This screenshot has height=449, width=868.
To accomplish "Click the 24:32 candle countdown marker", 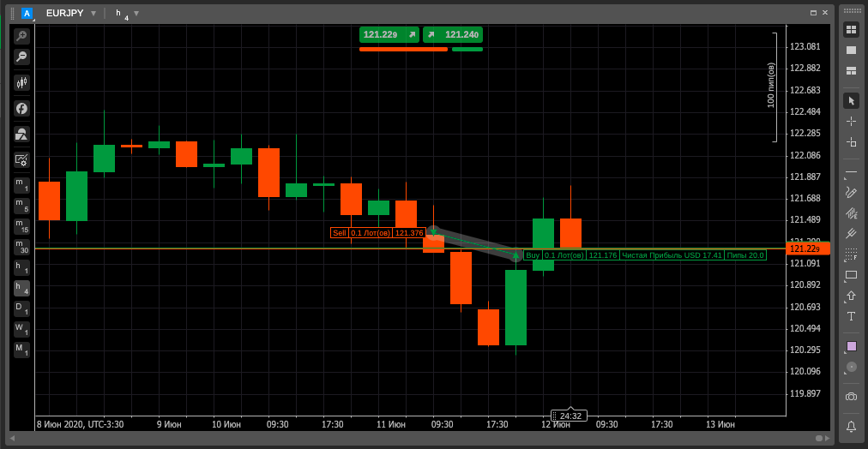I will (x=570, y=416).
